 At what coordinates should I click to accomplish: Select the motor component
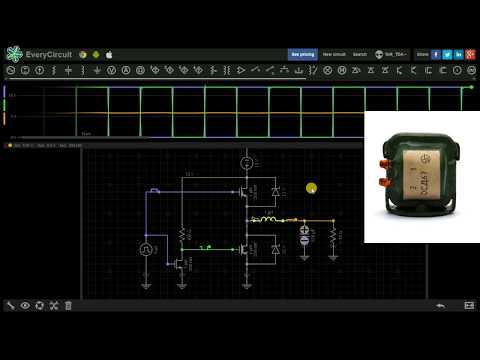(x=342, y=70)
